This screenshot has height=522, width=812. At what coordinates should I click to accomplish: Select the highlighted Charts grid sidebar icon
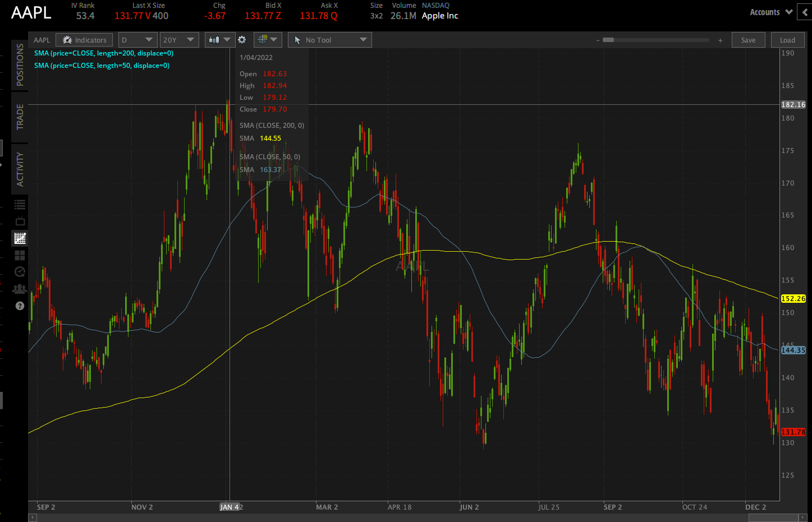tap(19, 238)
